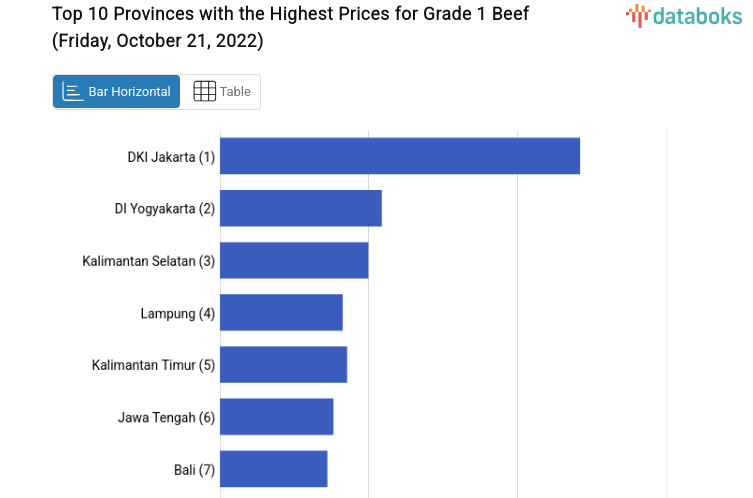Select the Bali bar

273,468
